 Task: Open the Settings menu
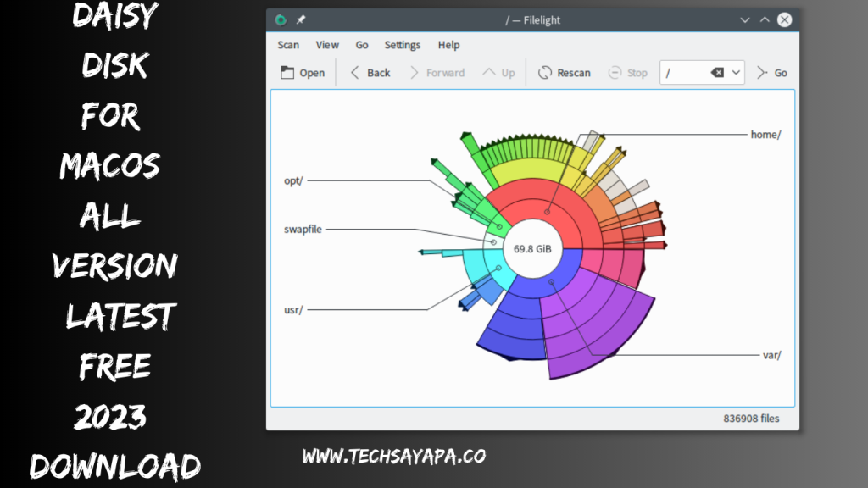coord(403,45)
